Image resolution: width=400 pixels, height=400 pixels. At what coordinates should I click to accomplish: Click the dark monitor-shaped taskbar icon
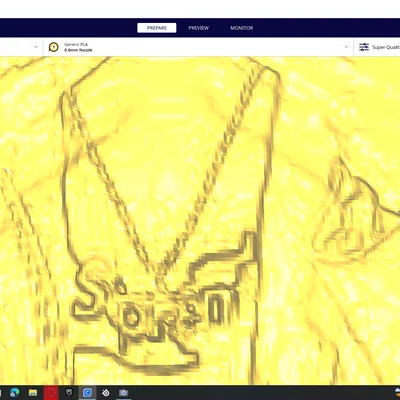(69, 392)
